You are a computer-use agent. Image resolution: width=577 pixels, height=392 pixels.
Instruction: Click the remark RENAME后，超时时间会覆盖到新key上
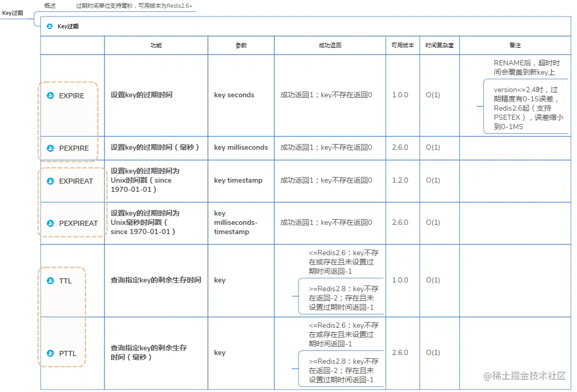tap(527, 68)
